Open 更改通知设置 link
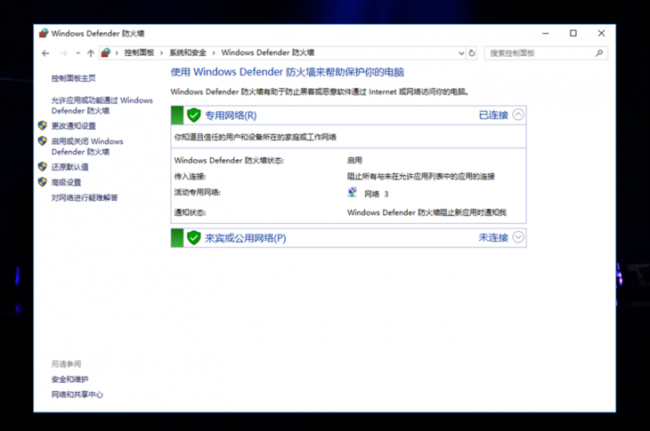Viewport: 650px width, 431px height. pos(73,126)
